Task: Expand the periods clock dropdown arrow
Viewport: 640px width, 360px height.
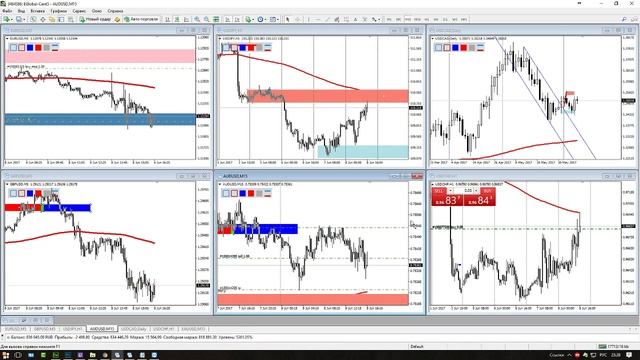Action: coord(265,19)
